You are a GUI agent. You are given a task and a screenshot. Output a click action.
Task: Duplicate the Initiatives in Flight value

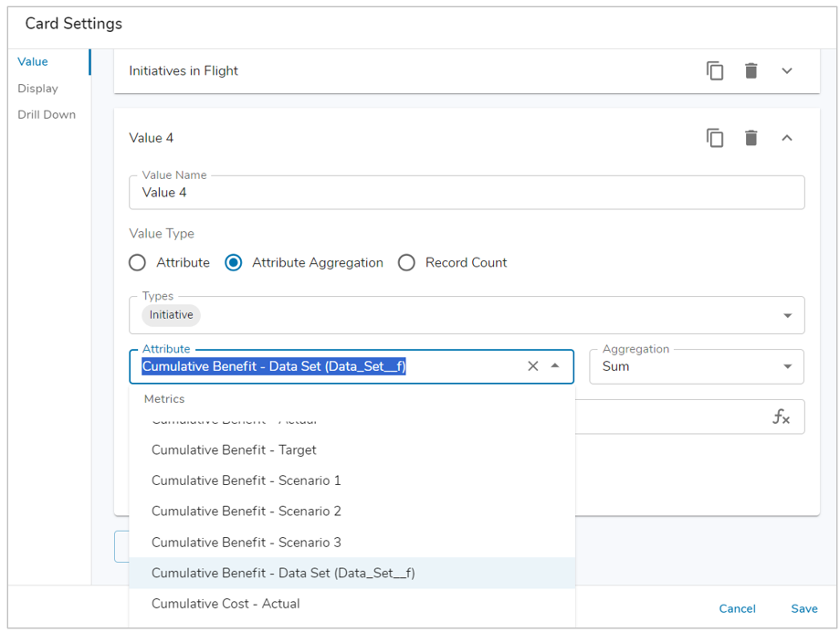tap(715, 70)
